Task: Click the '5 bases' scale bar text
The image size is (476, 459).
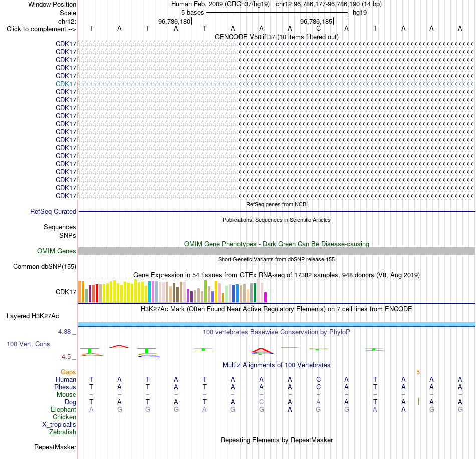Action: click(192, 13)
